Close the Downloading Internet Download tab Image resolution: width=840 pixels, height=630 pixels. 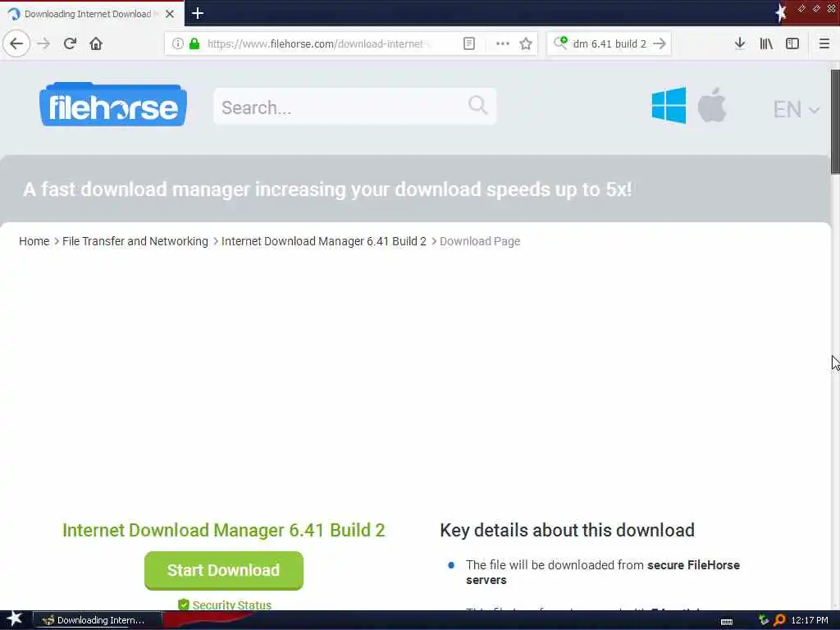[x=170, y=14]
